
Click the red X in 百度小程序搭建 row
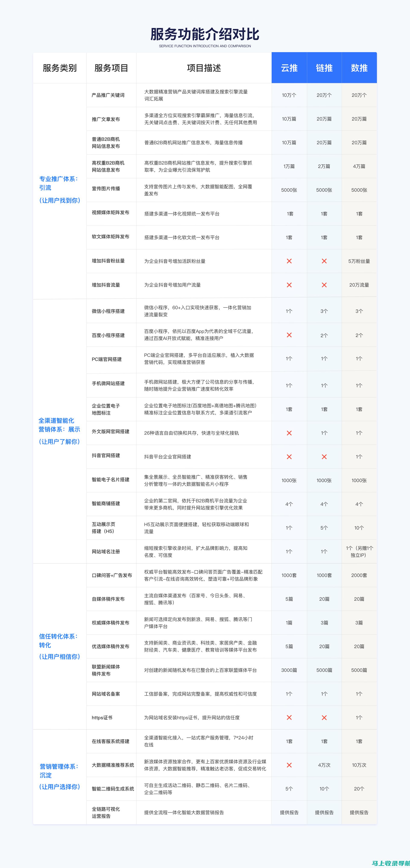click(289, 335)
